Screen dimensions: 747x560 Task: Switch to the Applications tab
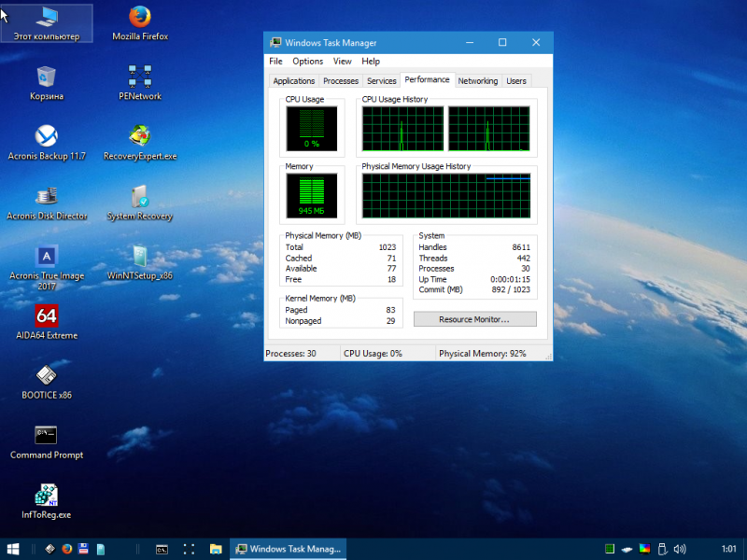coord(293,81)
